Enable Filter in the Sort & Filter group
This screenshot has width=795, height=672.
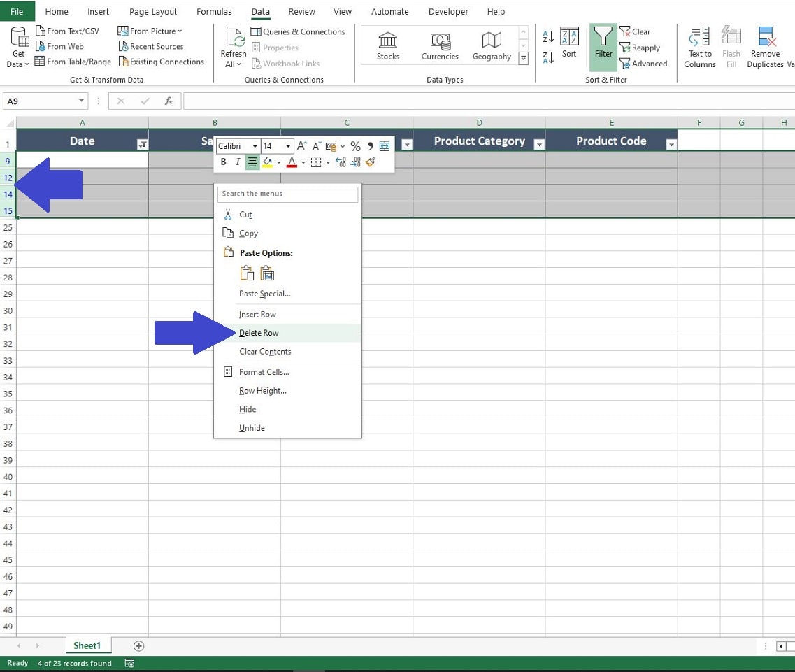click(x=603, y=47)
